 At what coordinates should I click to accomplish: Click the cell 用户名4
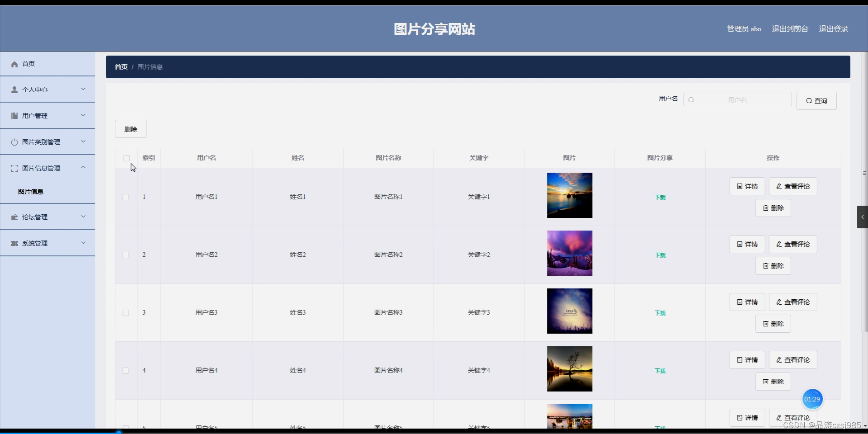point(207,370)
